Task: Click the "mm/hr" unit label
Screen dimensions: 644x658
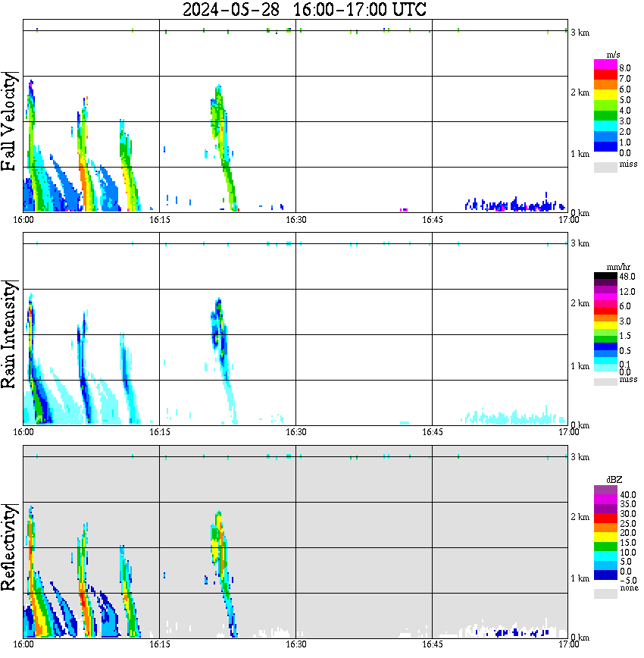Action: pos(618,268)
